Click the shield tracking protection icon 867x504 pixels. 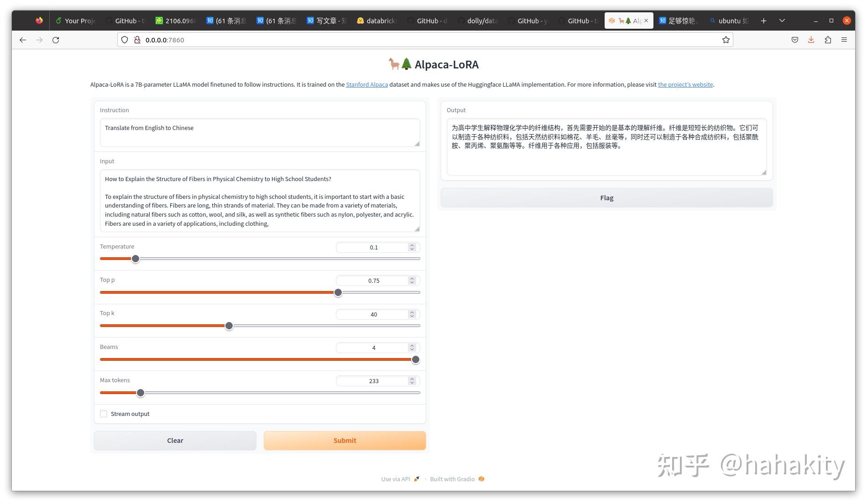pyautogui.click(x=125, y=40)
